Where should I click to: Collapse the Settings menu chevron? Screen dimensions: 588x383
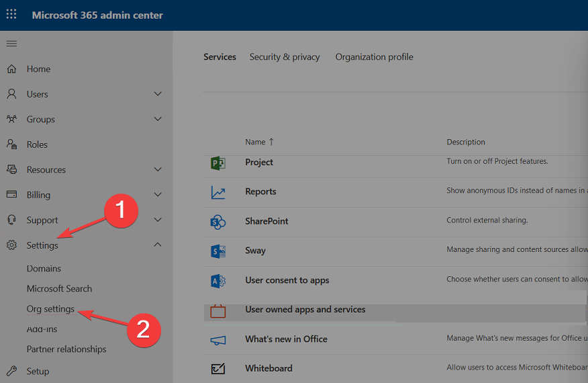tap(158, 245)
